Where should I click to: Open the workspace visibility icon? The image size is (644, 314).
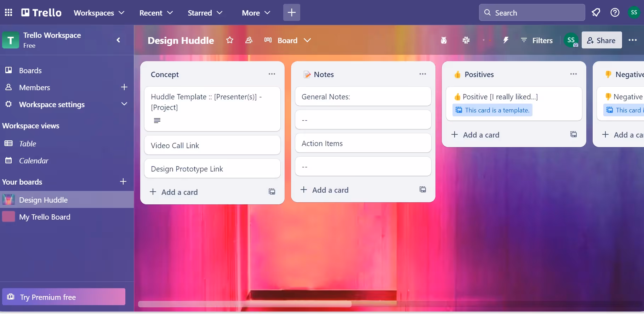(249, 40)
